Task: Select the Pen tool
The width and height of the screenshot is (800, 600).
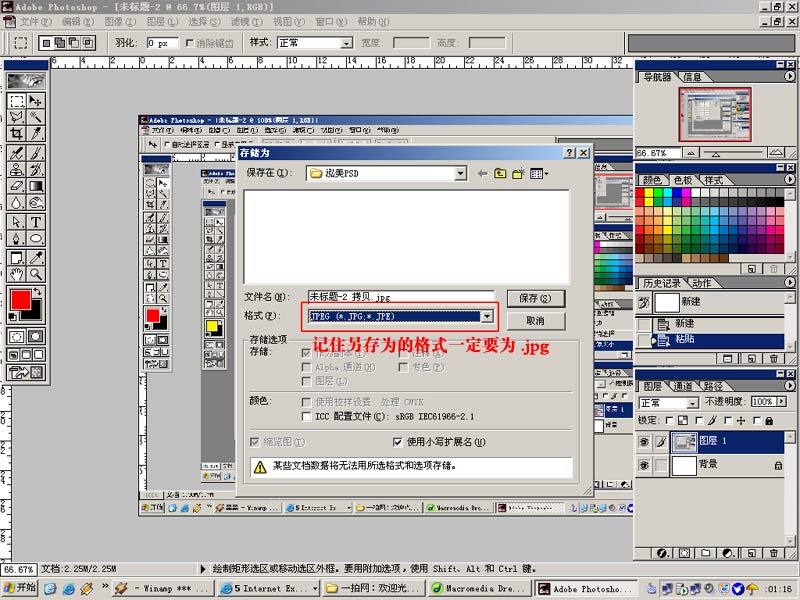Action: (16, 238)
